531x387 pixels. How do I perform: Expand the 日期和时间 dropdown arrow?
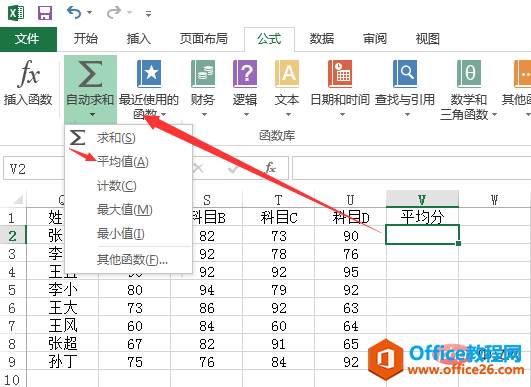342,115
